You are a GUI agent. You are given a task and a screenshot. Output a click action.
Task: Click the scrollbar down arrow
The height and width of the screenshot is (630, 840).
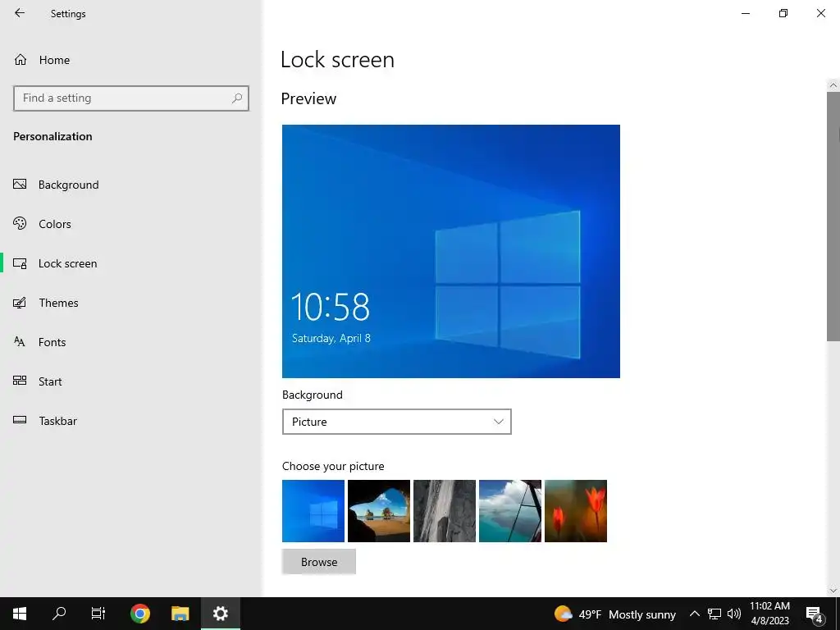click(x=833, y=591)
